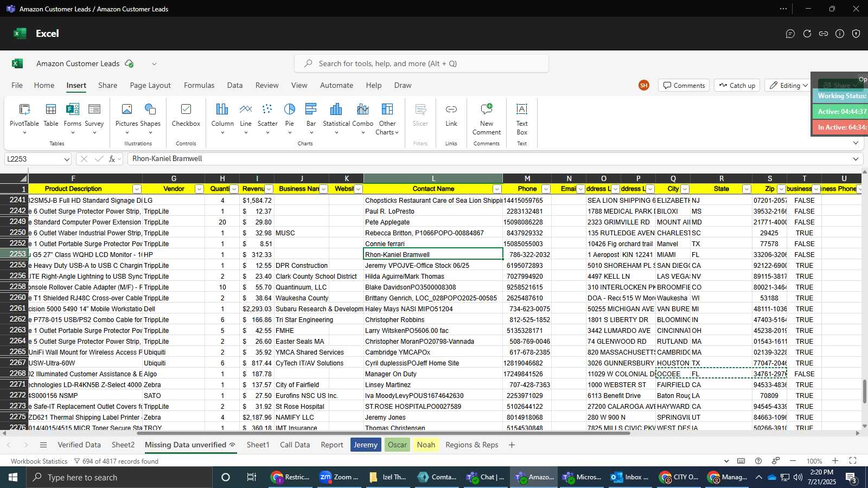Select the cell reading Manager On Duty
The image size is (868, 488).
point(433,374)
